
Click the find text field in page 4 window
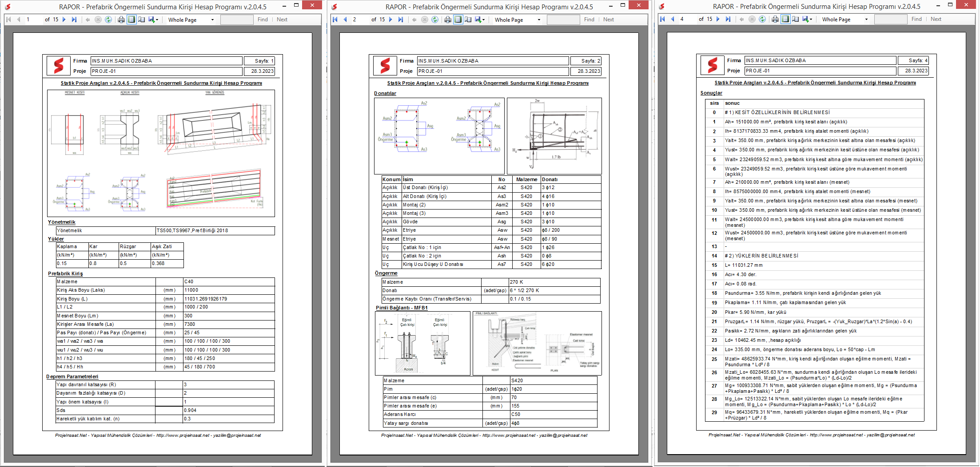891,19
